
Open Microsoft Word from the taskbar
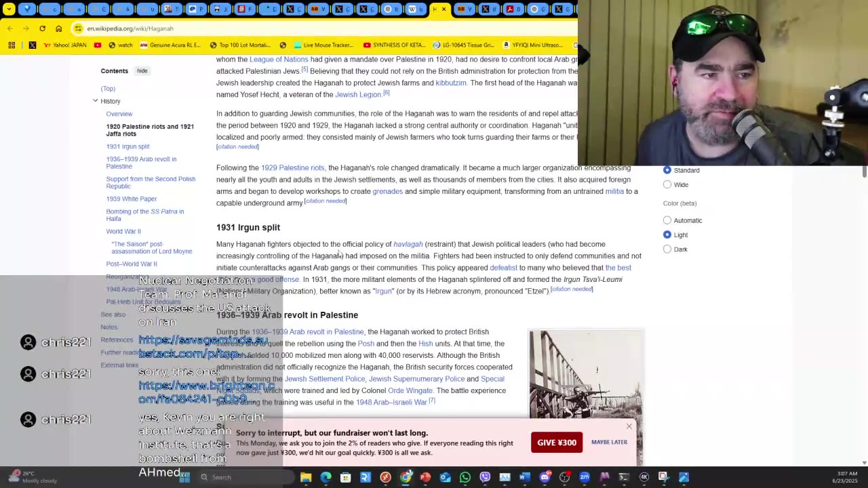524,477
